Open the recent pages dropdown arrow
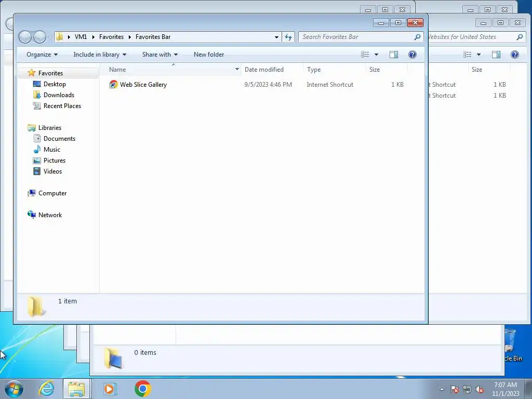 click(50, 37)
